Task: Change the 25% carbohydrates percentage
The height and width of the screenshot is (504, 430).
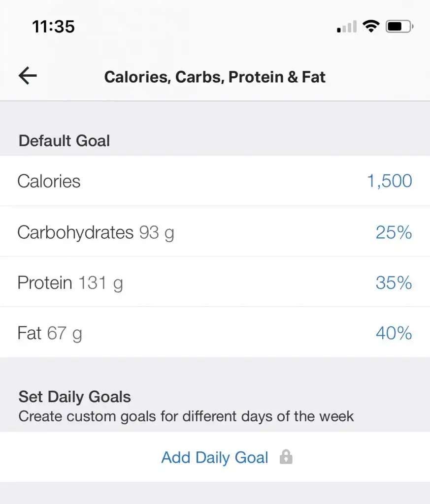Action: 394,232
